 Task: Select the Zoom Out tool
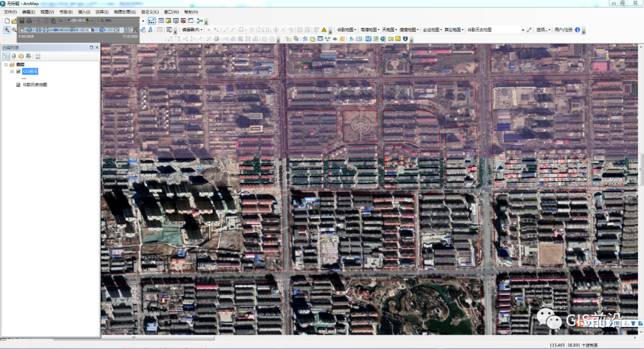point(14,30)
